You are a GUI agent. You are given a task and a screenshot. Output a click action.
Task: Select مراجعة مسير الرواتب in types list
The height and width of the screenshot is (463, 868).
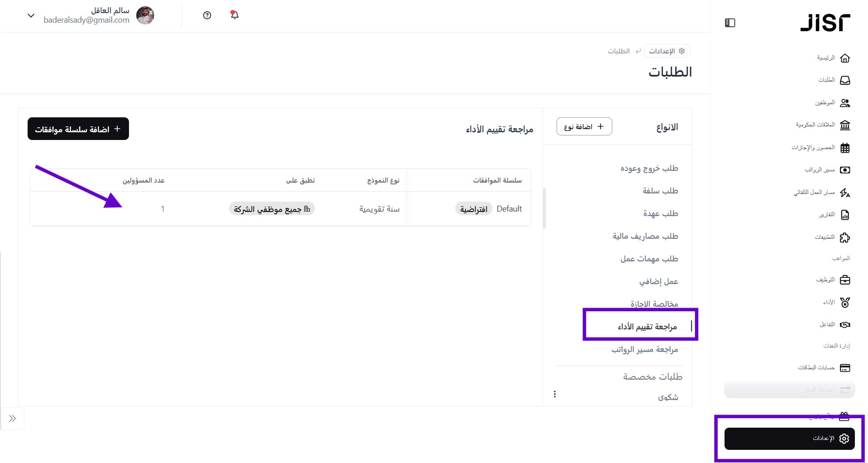coord(644,349)
